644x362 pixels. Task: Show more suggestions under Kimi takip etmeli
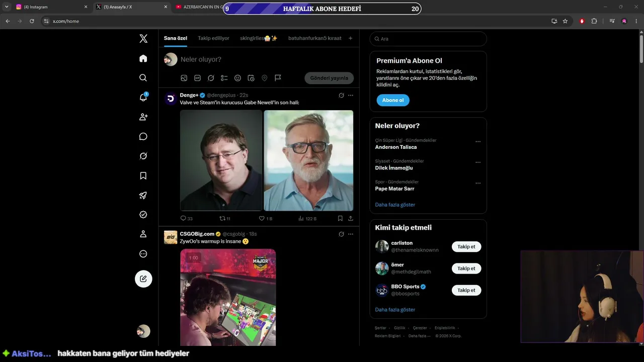coord(395,310)
